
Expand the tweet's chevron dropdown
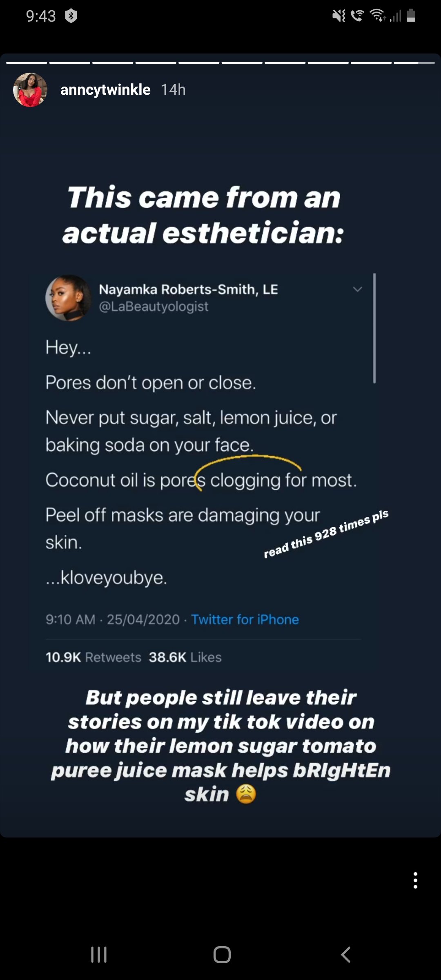pos(357,290)
